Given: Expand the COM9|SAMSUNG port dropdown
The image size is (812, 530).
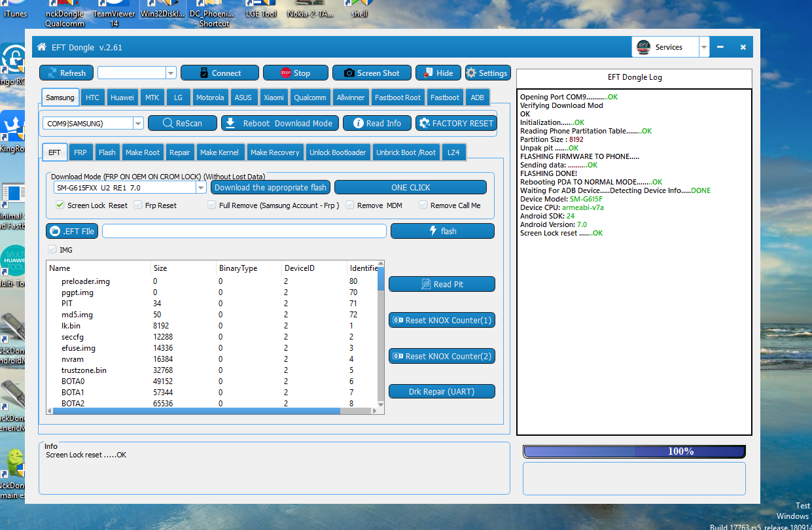Looking at the screenshot, I should (x=138, y=123).
